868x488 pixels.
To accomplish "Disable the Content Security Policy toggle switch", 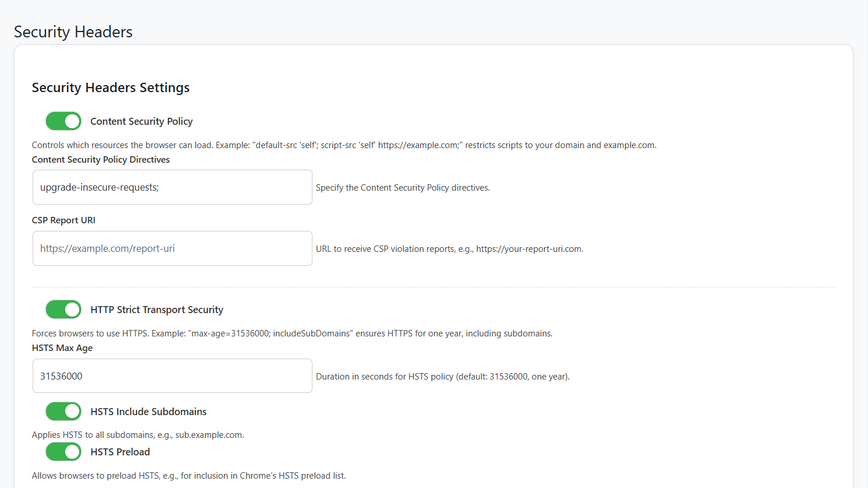I will [x=64, y=121].
